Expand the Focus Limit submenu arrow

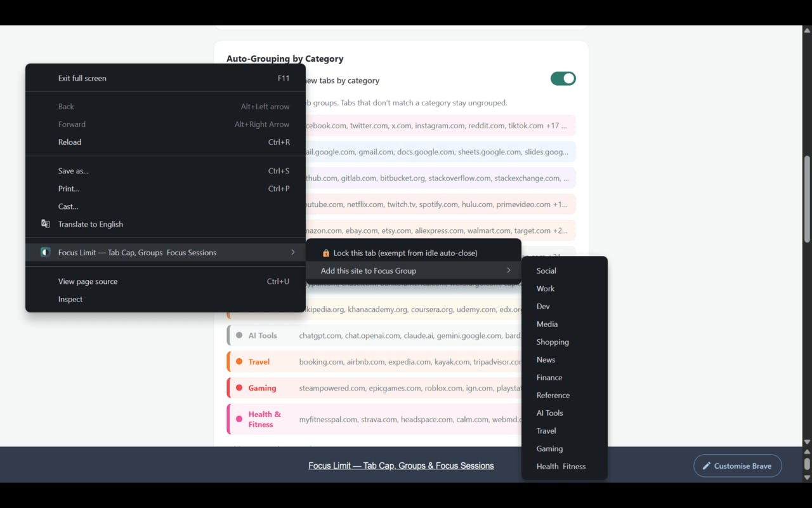point(293,253)
